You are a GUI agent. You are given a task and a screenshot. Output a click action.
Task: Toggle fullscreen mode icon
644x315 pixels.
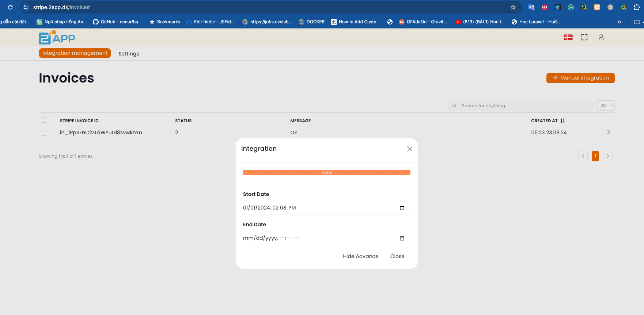[584, 37]
